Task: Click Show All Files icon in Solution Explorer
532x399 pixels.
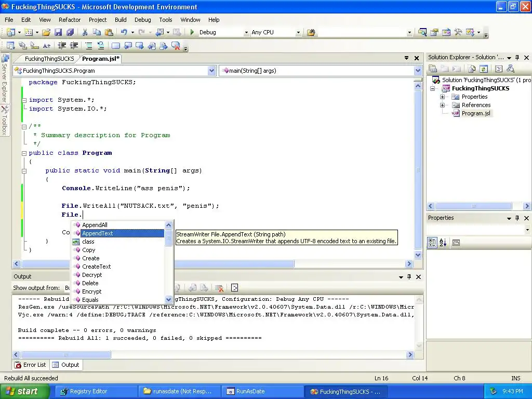Action: tap(472, 69)
